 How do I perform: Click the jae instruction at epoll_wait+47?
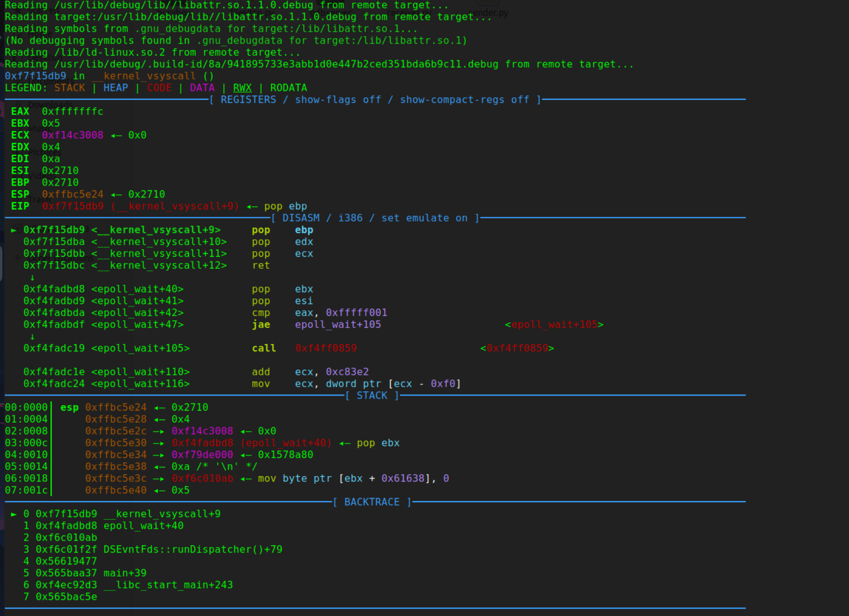(x=261, y=325)
